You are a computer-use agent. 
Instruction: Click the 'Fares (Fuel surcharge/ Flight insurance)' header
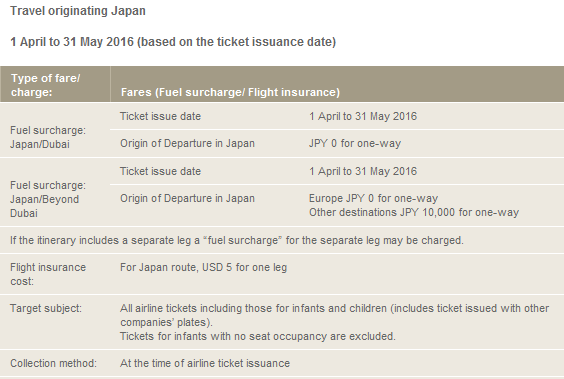point(230,92)
